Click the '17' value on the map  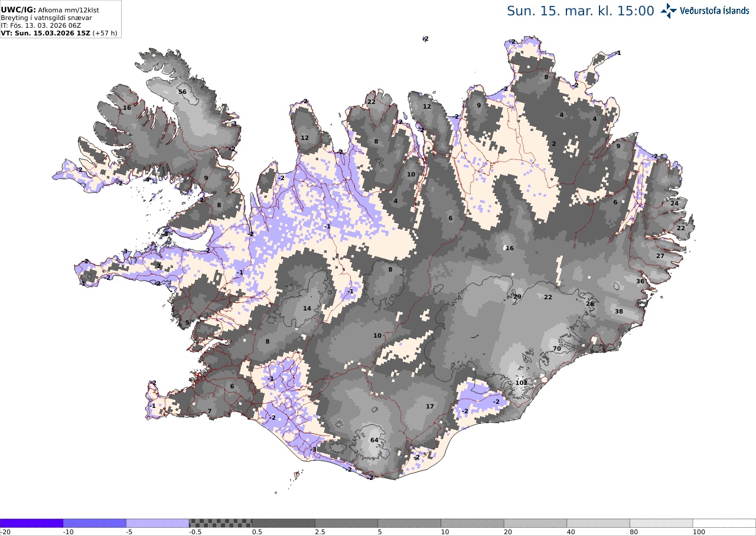[430, 407]
